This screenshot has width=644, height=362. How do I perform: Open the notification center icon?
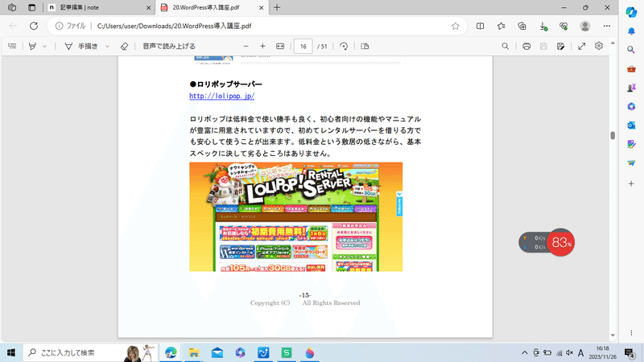click(x=630, y=352)
